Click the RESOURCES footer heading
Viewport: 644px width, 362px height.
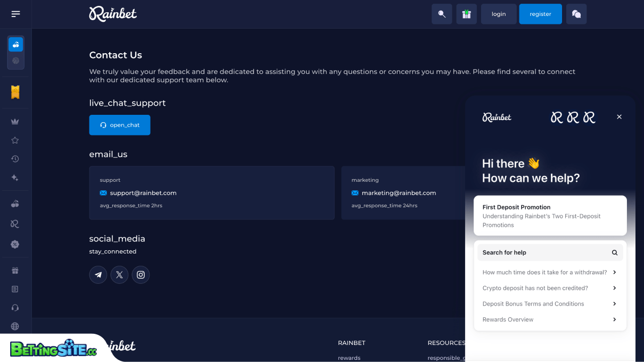[446, 343]
